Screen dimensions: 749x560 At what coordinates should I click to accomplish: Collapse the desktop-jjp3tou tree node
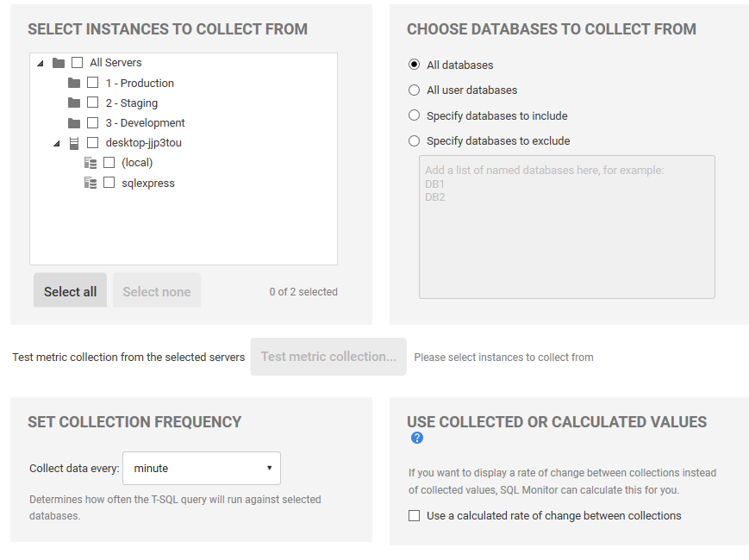coord(56,143)
